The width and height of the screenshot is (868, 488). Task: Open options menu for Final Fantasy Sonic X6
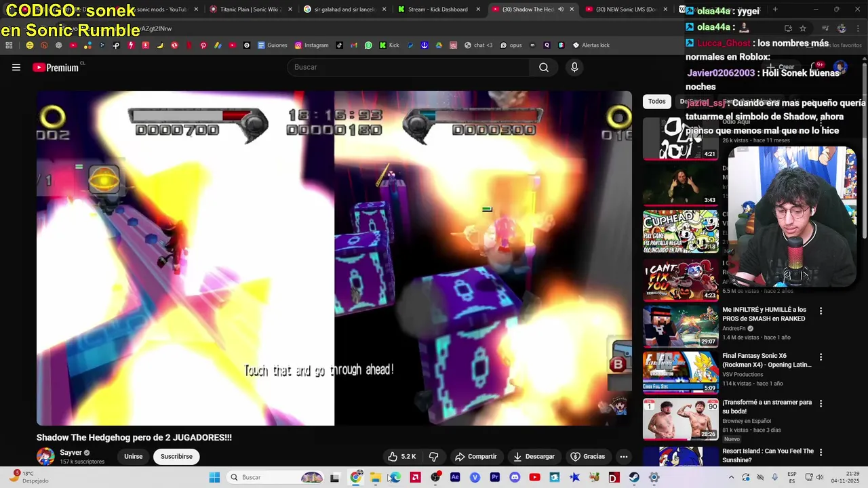pos(821,357)
